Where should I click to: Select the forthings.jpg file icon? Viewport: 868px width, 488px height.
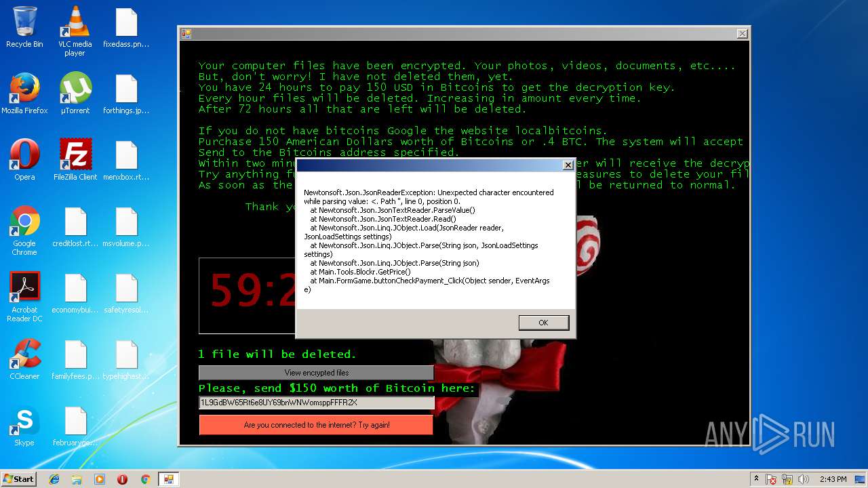click(x=126, y=94)
